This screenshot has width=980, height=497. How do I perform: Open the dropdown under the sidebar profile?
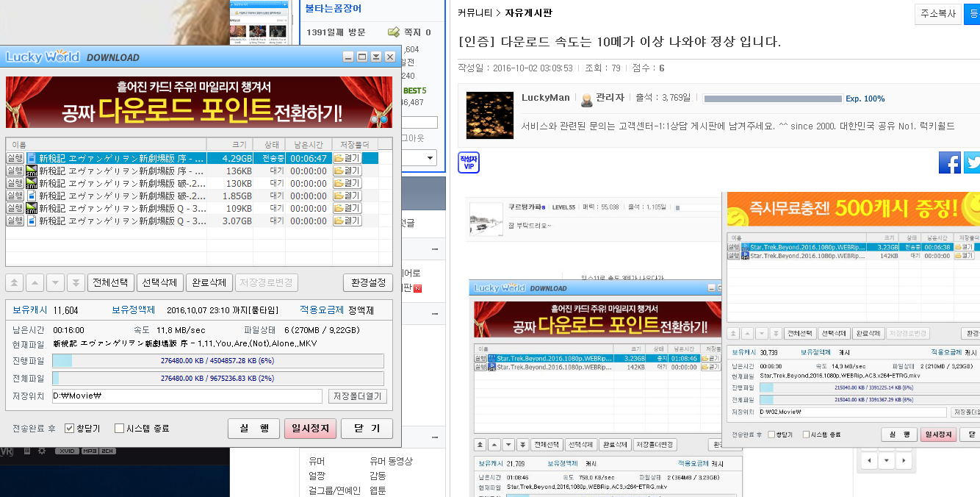coord(430,157)
